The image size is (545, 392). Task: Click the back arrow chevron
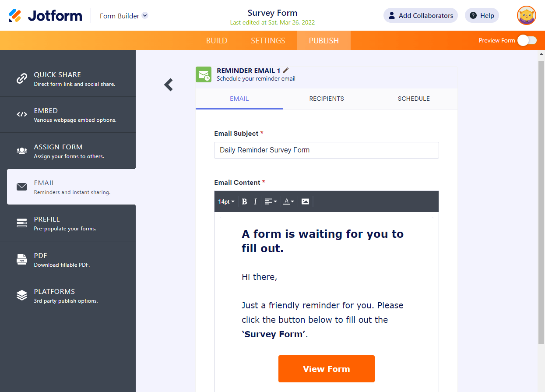pyautogui.click(x=169, y=85)
